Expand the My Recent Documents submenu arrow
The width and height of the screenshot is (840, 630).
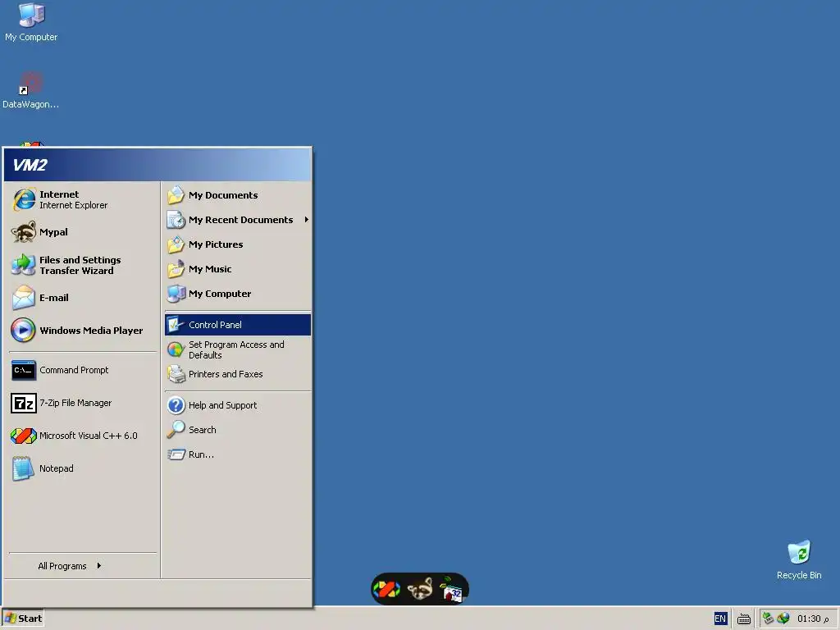(307, 220)
